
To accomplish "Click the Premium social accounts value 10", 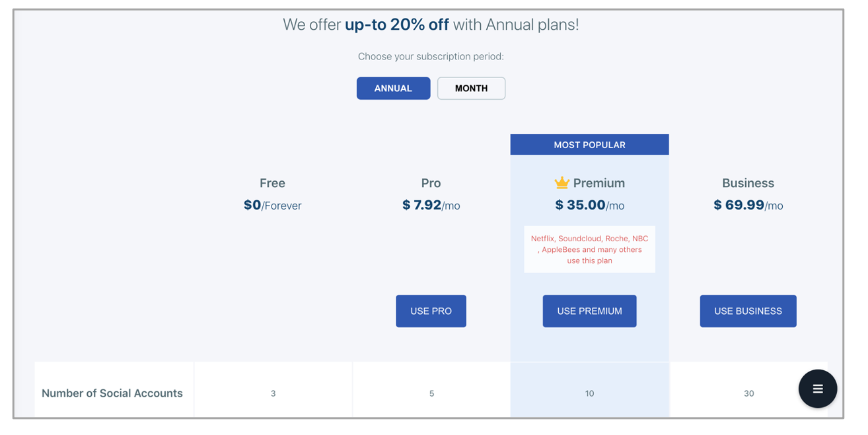I will click(x=589, y=393).
